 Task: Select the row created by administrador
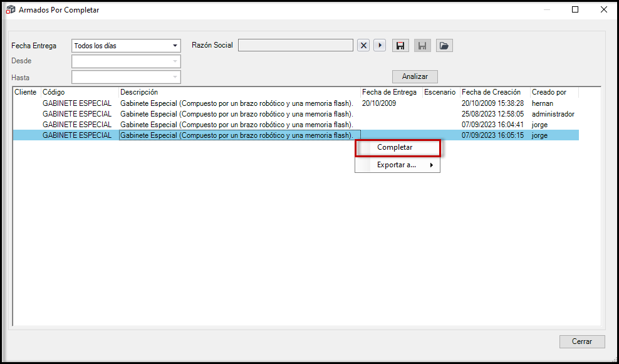coord(296,114)
